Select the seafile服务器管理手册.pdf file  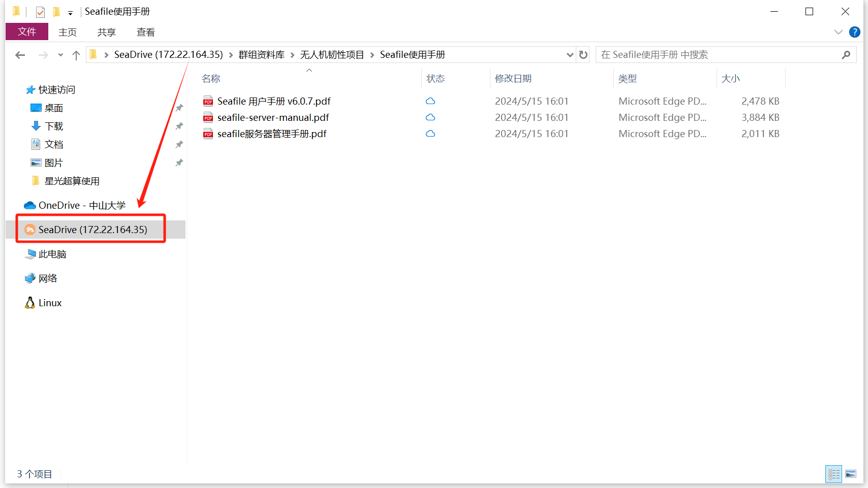coord(271,134)
